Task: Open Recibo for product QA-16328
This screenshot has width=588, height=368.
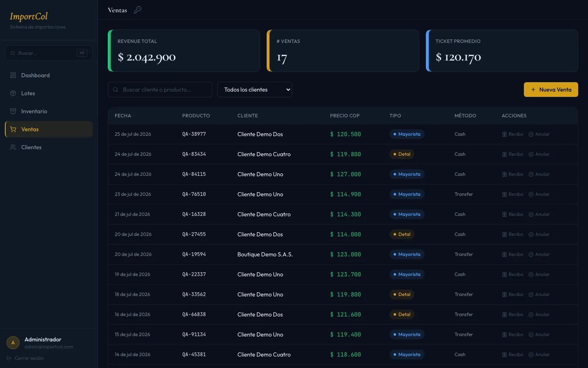Action: click(x=512, y=214)
